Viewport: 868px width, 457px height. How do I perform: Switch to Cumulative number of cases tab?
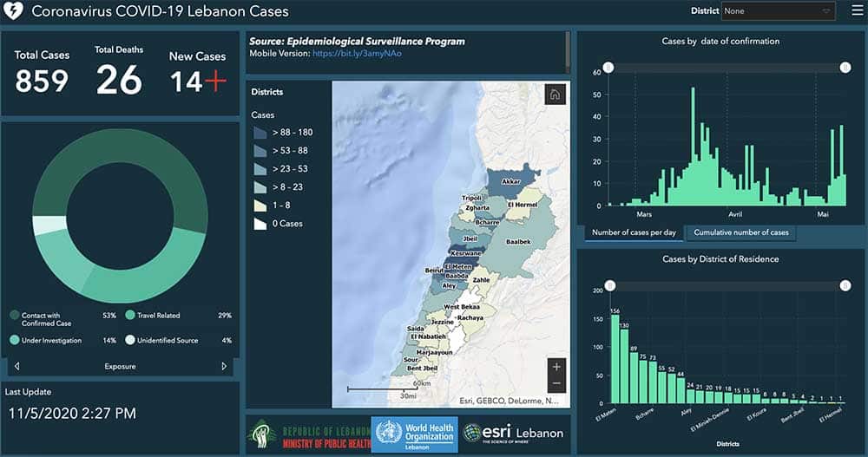pyautogui.click(x=741, y=232)
